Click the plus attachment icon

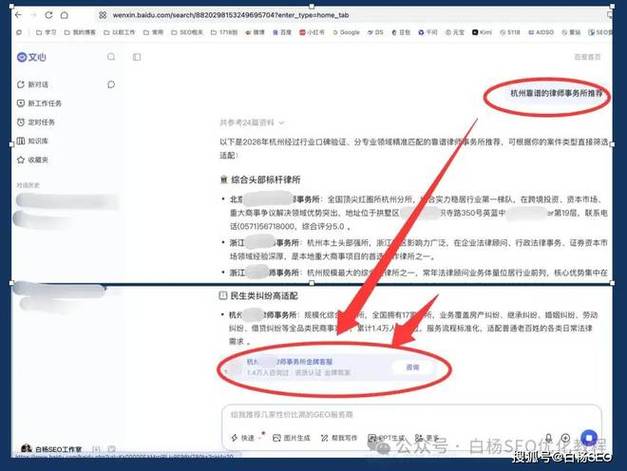coord(565,438)
